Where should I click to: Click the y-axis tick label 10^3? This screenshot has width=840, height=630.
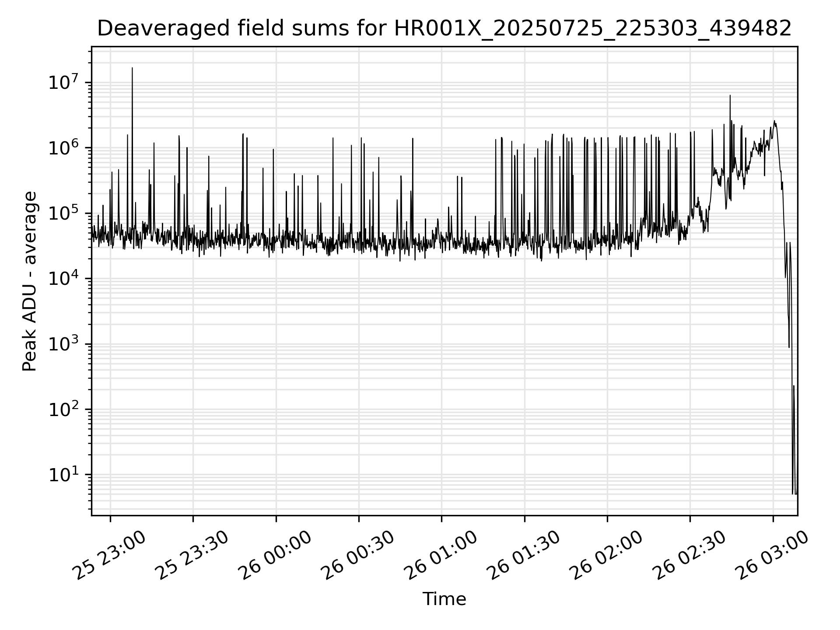click(x=63, y=344)
